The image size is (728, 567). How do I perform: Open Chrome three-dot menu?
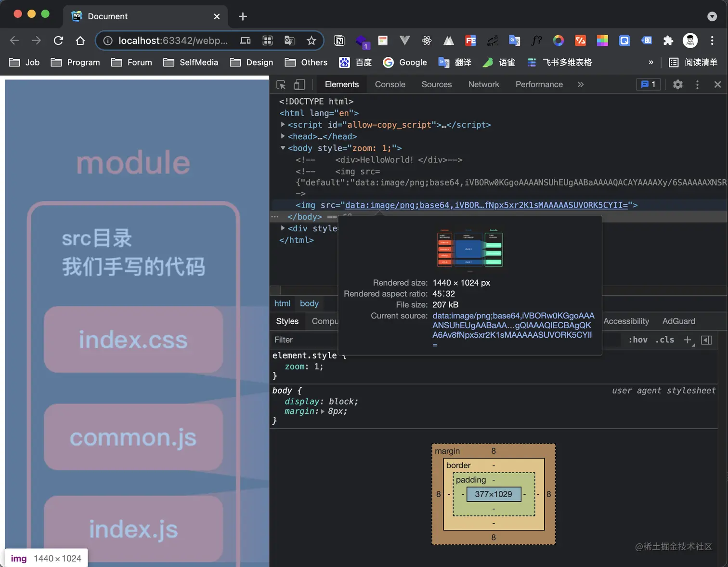point(712,40)
